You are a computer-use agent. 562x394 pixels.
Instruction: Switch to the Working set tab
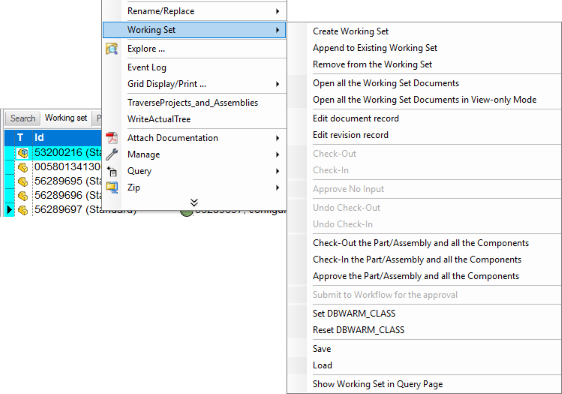(66, 118)
